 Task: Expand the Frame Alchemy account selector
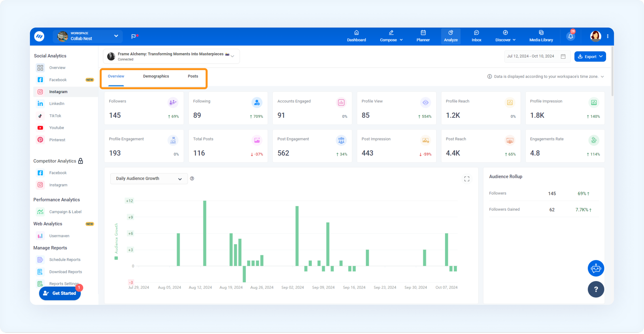click(171, 56)
